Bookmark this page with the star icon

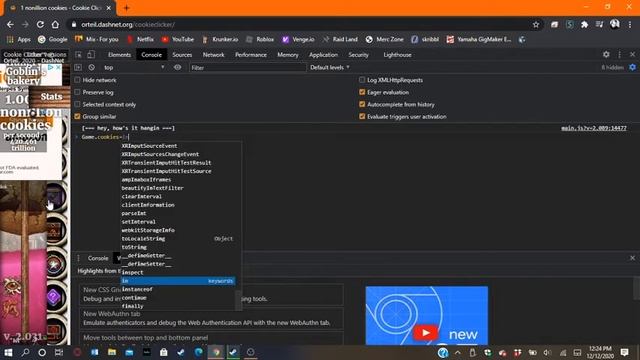(536, 25)
